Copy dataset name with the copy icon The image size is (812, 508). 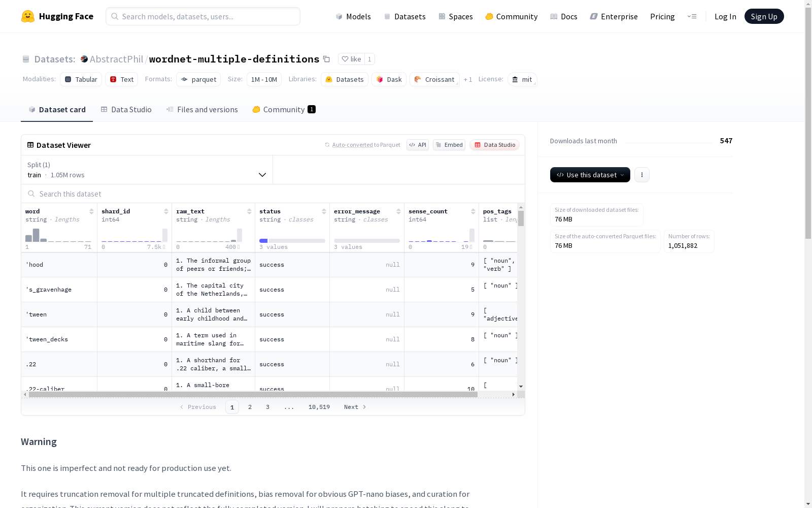pyautogui.click(x=326, y=59)
